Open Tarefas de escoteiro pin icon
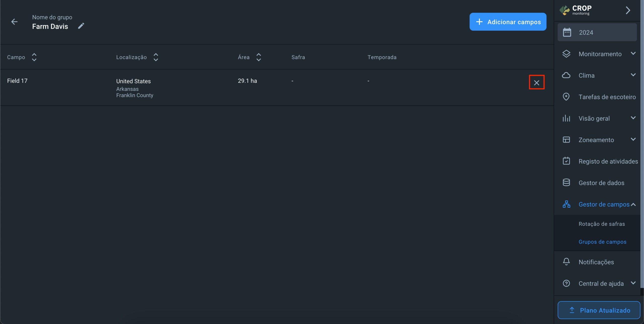644x324 pixels. (x=566, y=97)
